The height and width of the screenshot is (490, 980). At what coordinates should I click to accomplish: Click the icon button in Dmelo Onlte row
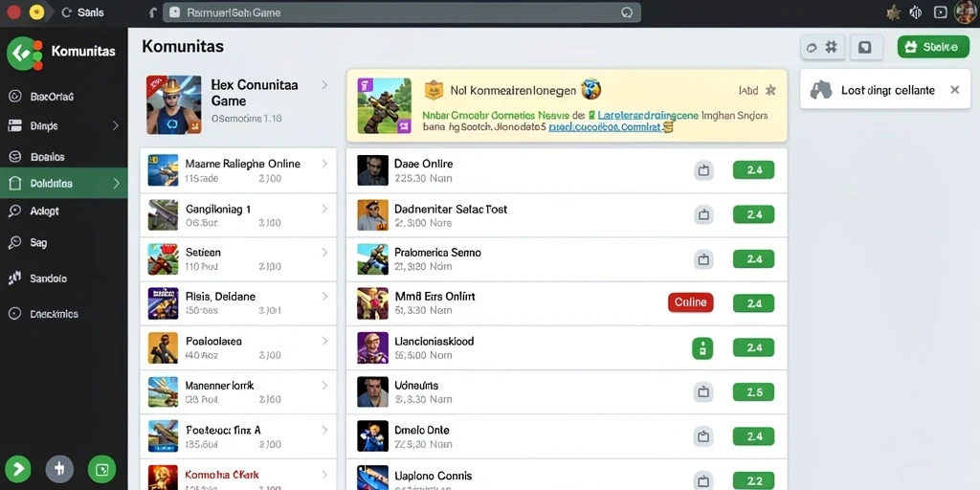(x=703, y=436)
